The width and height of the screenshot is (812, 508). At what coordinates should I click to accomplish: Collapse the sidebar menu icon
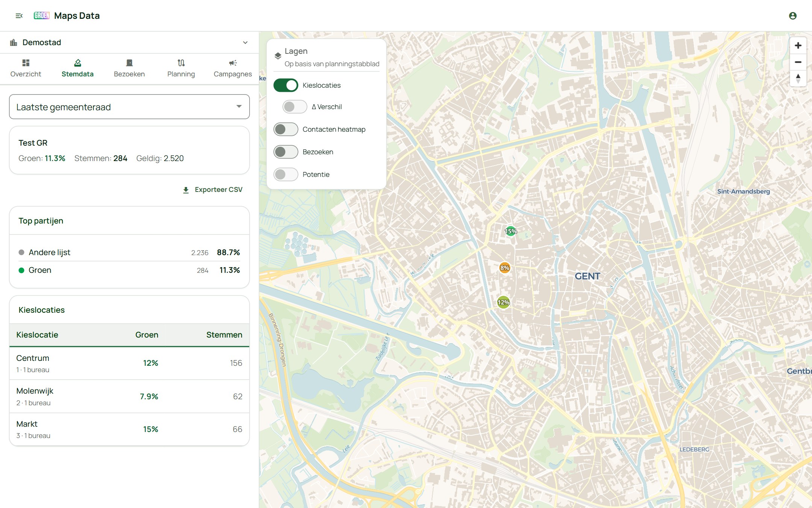(x=19, y=16)
